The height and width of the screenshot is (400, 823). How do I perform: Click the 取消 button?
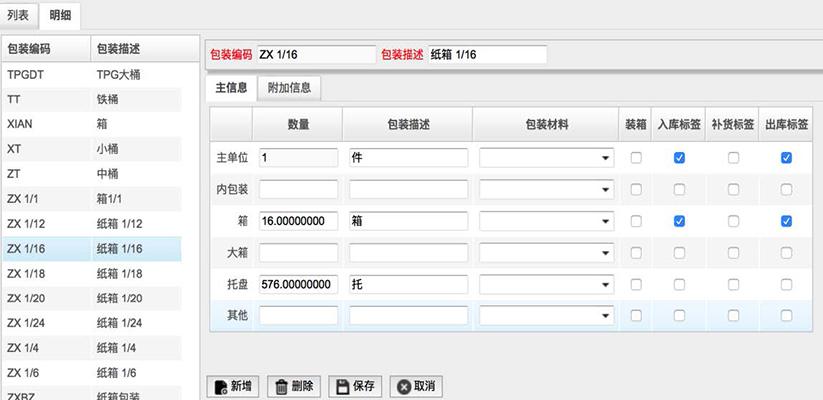(x=416, y=387)
